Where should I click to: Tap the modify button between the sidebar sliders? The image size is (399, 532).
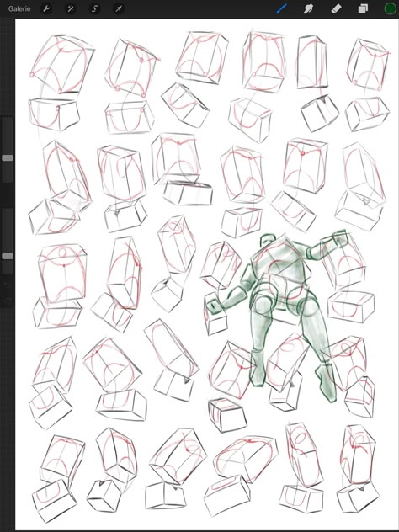click(x=7, y=196)
